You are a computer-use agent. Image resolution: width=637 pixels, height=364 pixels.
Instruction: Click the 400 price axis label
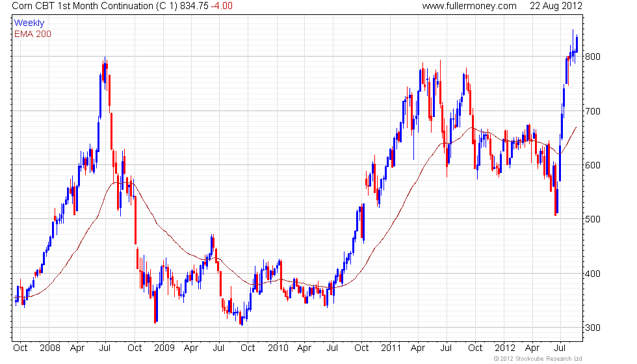pyautogui.click(x=592, y=274)
